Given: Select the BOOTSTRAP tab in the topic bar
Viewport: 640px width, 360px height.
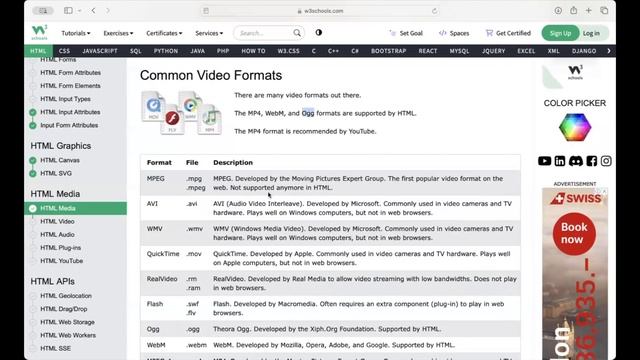Looking at the screenshot, I should click(x=388, y=51).
